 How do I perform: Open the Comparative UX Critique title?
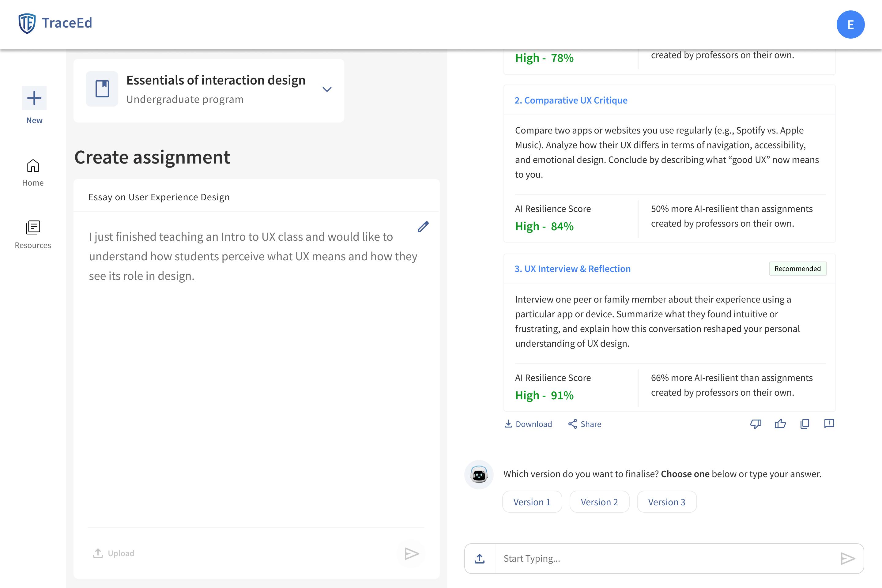coord(571,100)
